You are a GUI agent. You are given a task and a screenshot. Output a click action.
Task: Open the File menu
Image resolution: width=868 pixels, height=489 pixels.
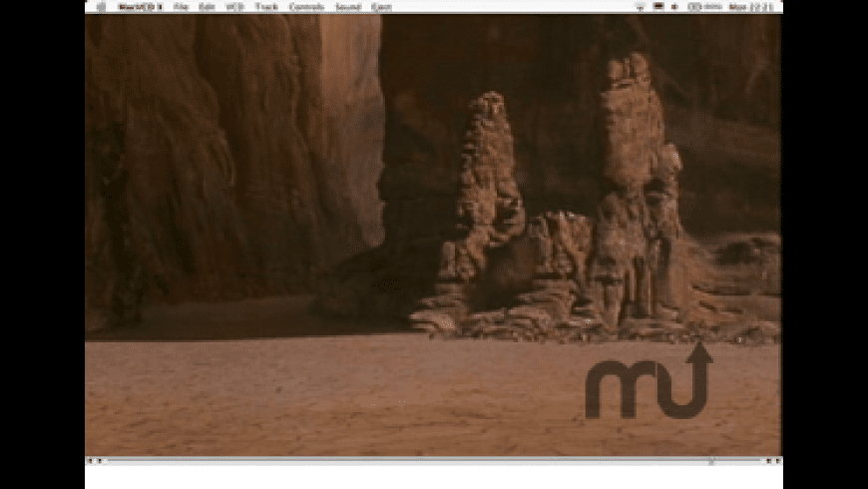click(181, 7)
